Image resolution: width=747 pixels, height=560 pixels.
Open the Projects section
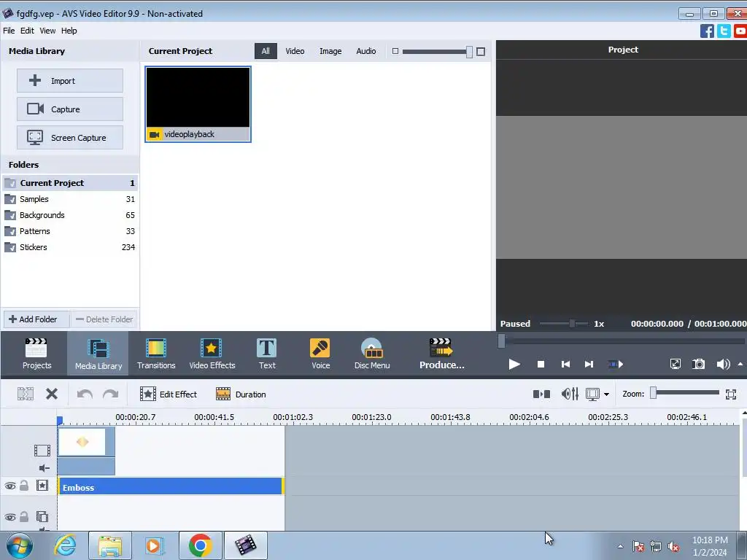pos(36,354)
